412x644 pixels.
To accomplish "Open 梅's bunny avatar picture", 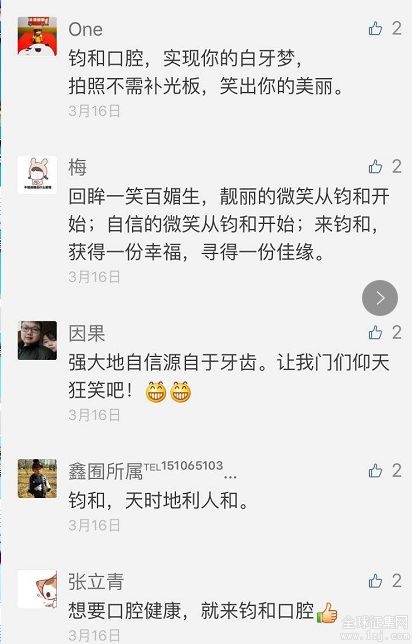I will pyautogui.click(x=37, y=175).
